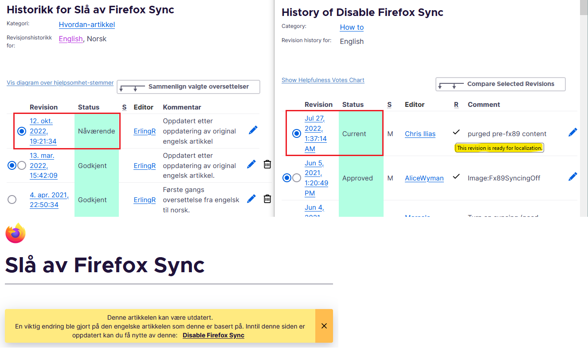Edit the 4. apr. 2021 Norwegian revision
Viewport: 588px width, 364px height.
click(251, 199)
